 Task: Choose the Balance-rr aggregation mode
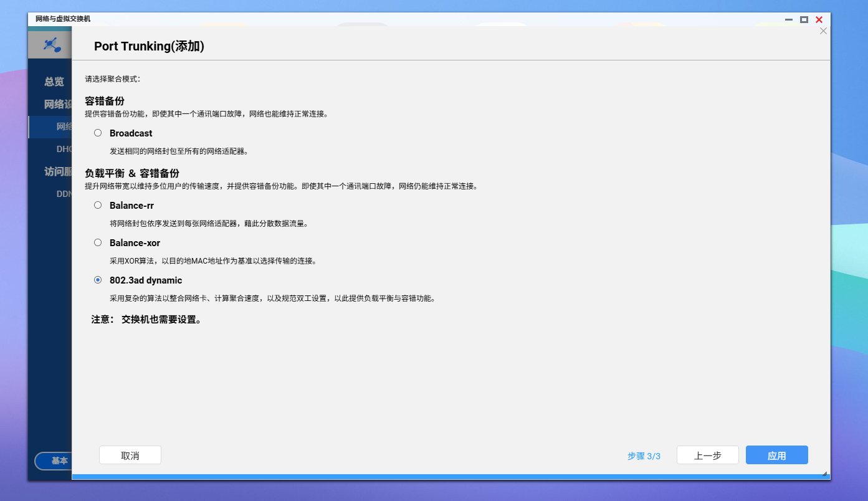[98, 205]
